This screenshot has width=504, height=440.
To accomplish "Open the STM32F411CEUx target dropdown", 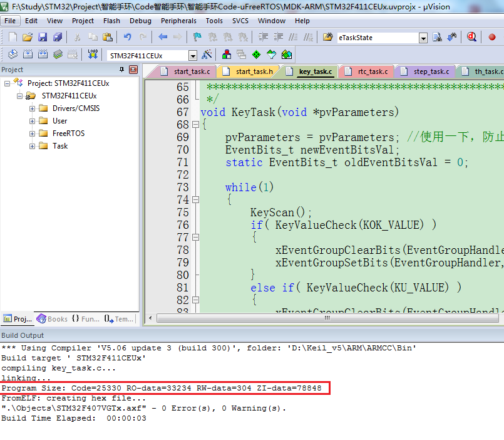I will (192, 55).
